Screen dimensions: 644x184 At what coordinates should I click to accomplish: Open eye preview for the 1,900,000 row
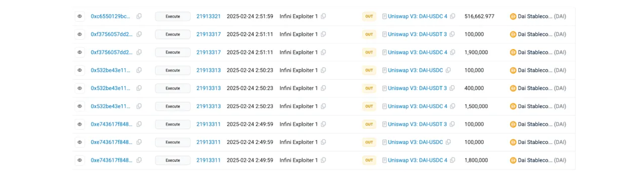click(79, 52)
